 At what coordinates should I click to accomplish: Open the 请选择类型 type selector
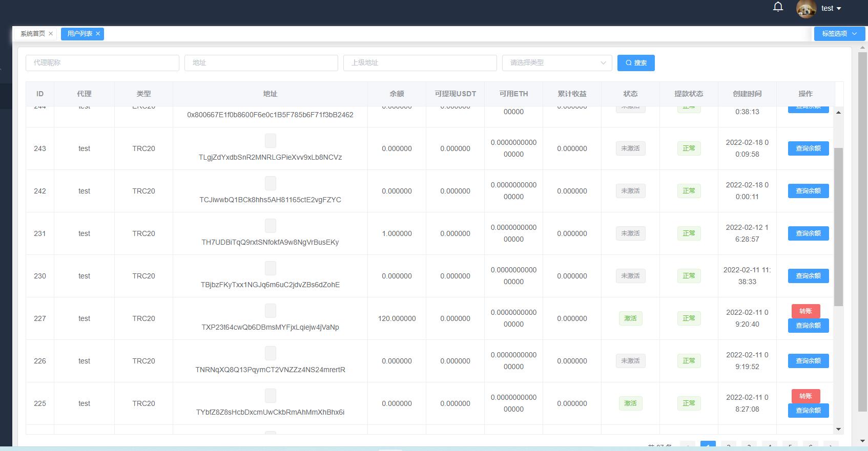[x=556, y=63]
